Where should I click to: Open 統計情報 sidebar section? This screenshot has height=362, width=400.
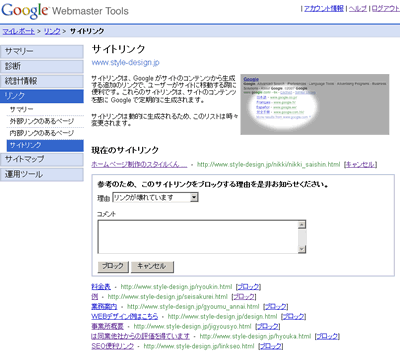click(42, 81)
